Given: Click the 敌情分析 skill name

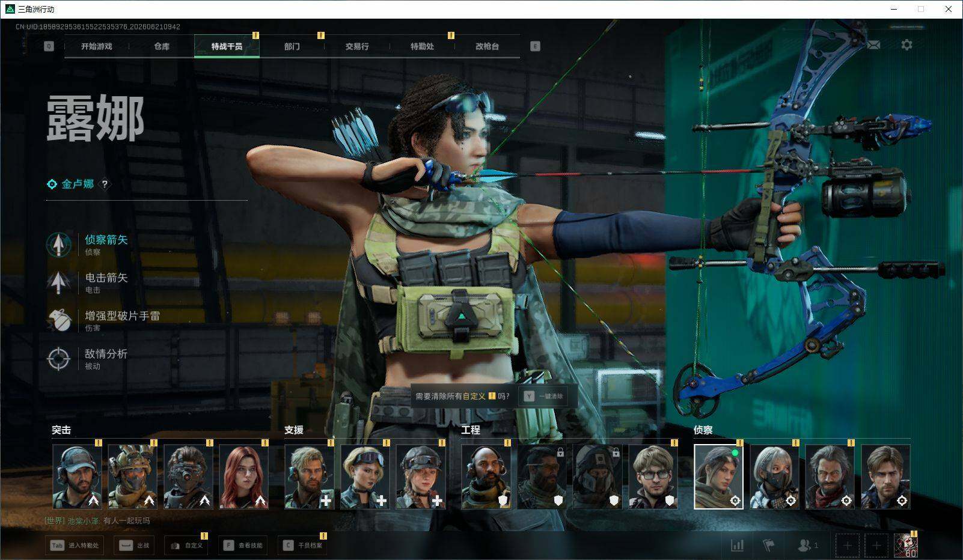Looking at the screenshot, I should point(106,353).
